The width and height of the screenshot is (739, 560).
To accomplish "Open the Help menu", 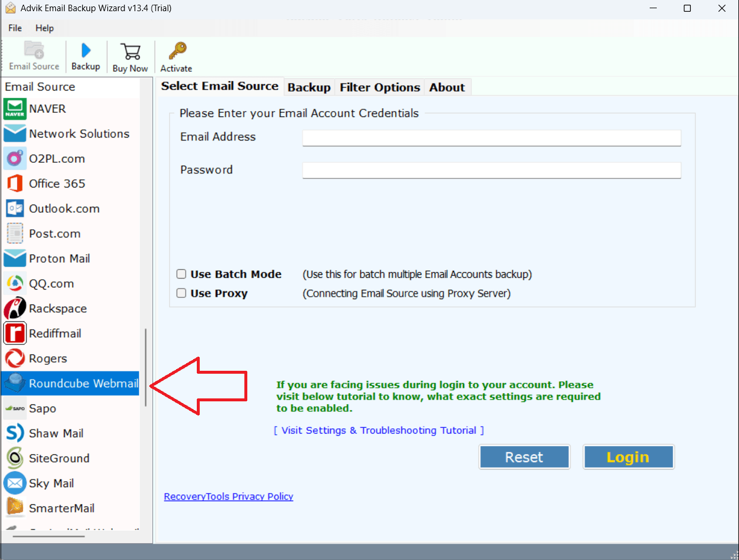I will [45, 28].
